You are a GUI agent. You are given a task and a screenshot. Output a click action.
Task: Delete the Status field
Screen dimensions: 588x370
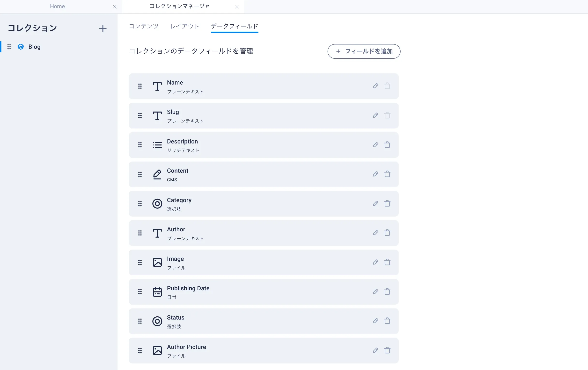[387, 321]
